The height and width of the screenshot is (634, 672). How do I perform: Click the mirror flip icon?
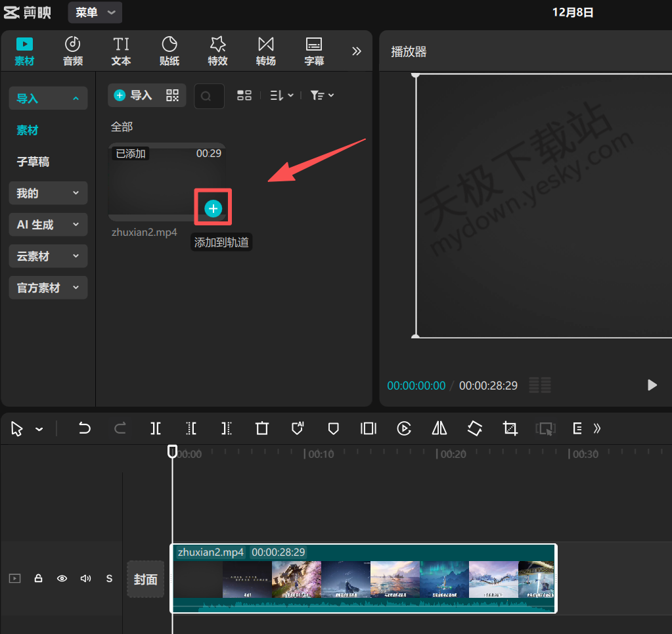(x=439, y=428)
